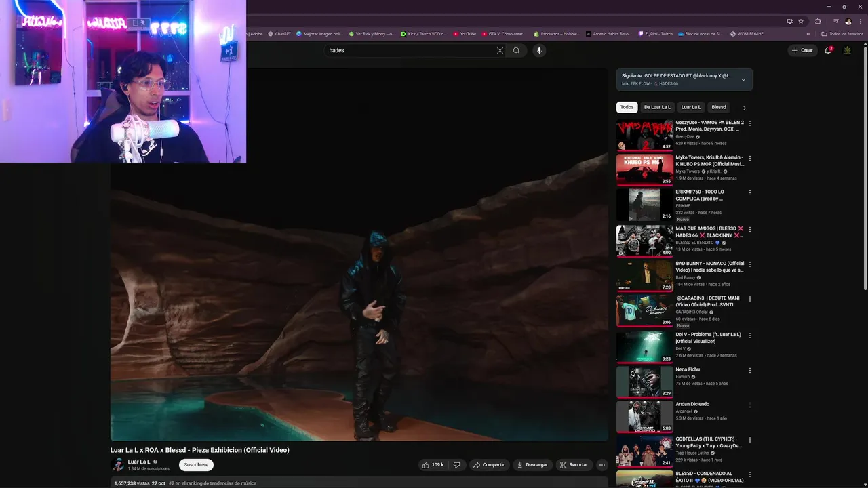
Task: Click the Descargar button
Action: click(532, 465)
